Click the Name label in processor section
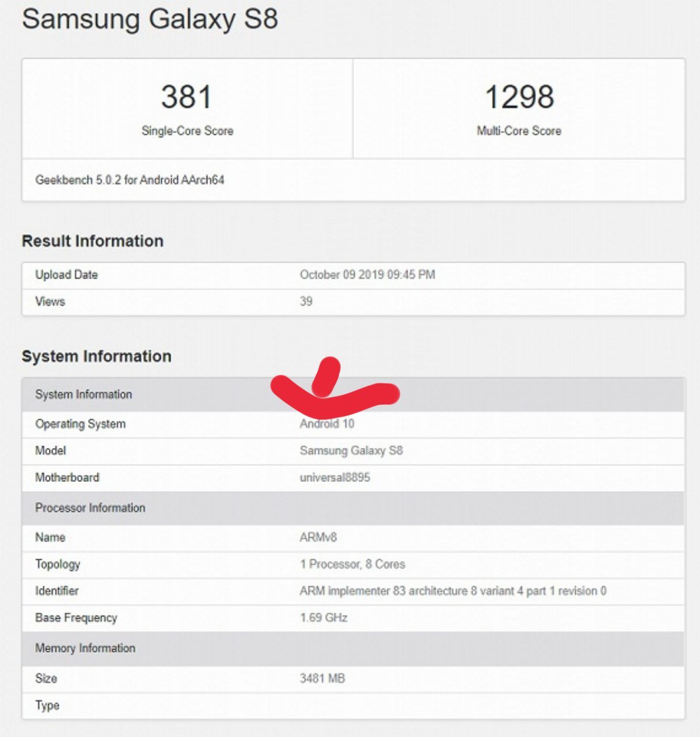The height and width of the screenshot is (737, 700). (50, 537)
